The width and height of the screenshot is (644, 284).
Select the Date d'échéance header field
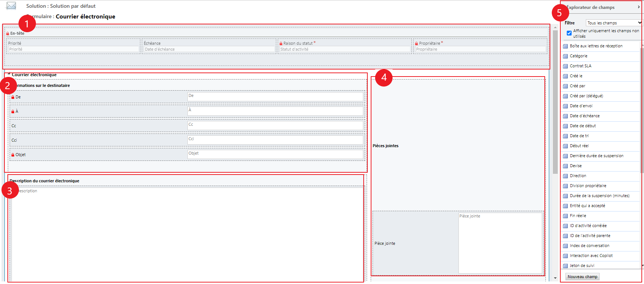pyautogui.click(x=209, y=49)
